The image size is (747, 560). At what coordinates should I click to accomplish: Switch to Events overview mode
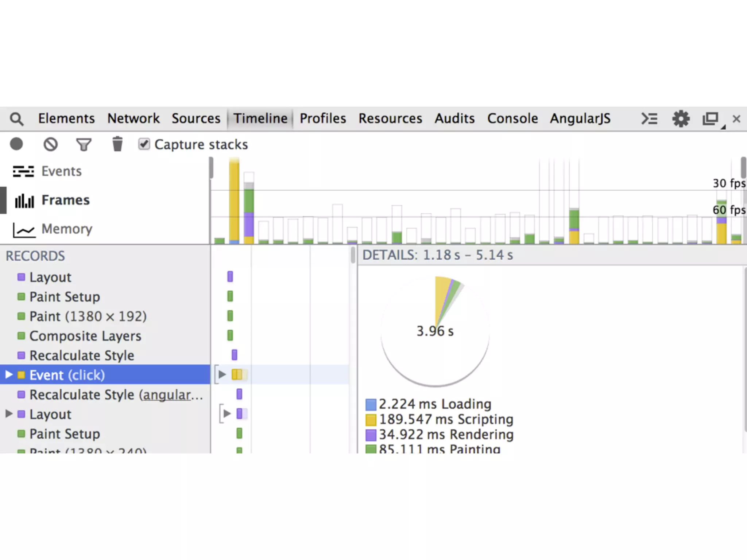click(61, 171)
